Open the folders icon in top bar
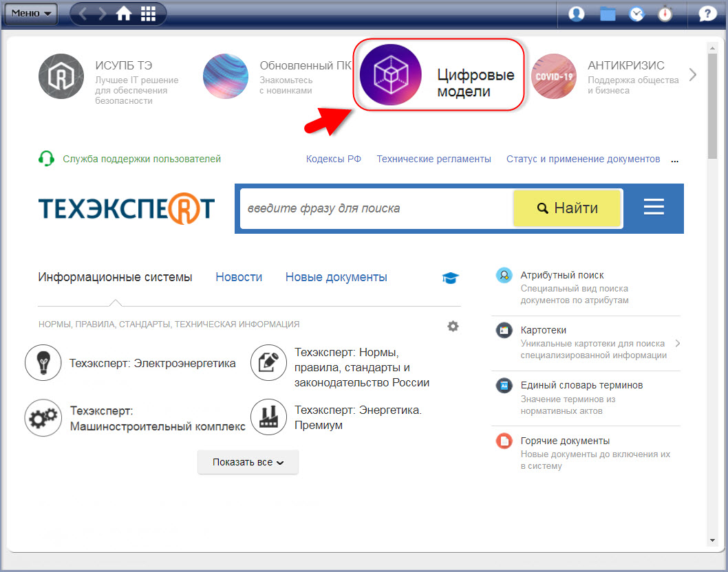This screenshot has width=728, height=572. pyautogui.click(x=608, y=14)
